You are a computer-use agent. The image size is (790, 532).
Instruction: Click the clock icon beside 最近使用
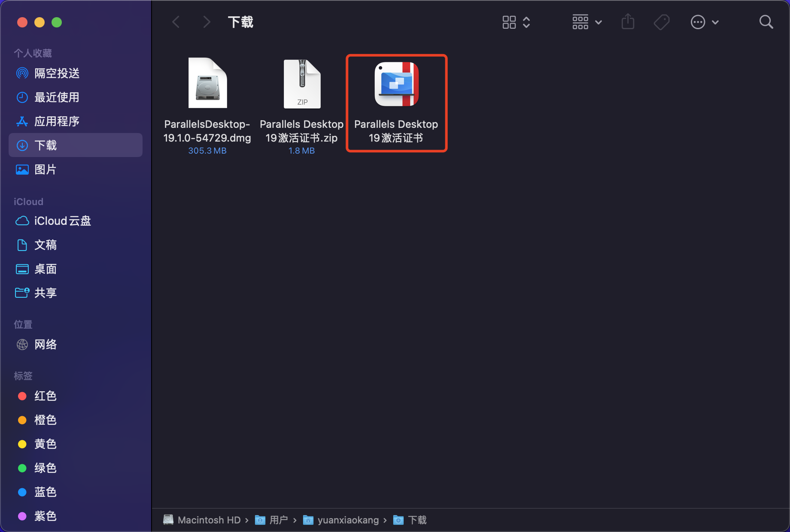coord(22,97)
